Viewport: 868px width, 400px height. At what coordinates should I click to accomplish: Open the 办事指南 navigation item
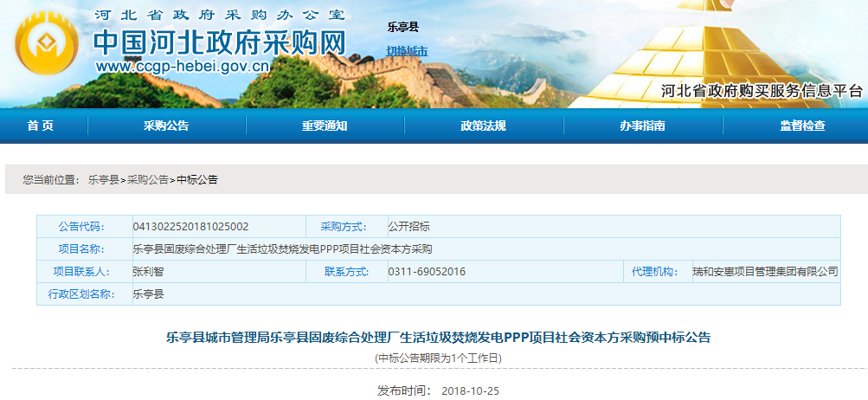click(x=642, y=126)
